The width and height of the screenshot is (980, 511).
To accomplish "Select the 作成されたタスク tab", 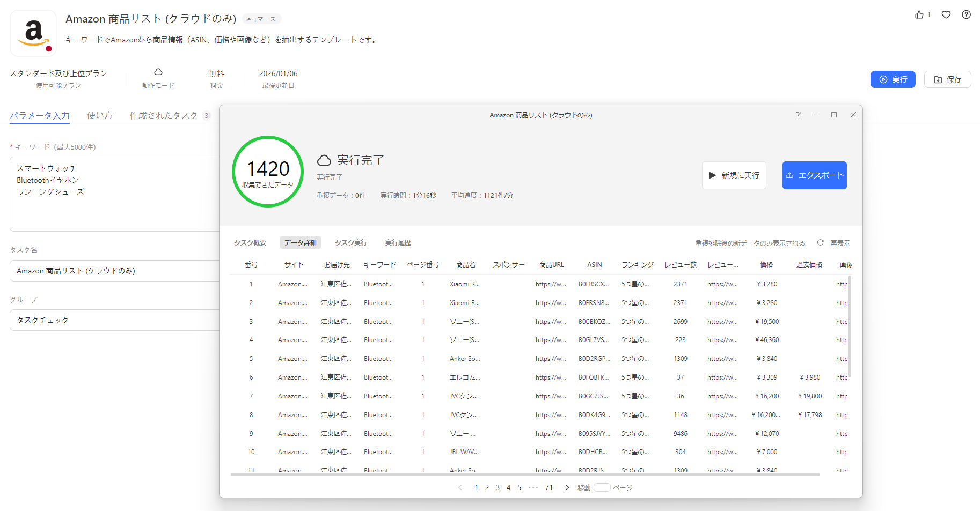I will click(x=170, y=115).
